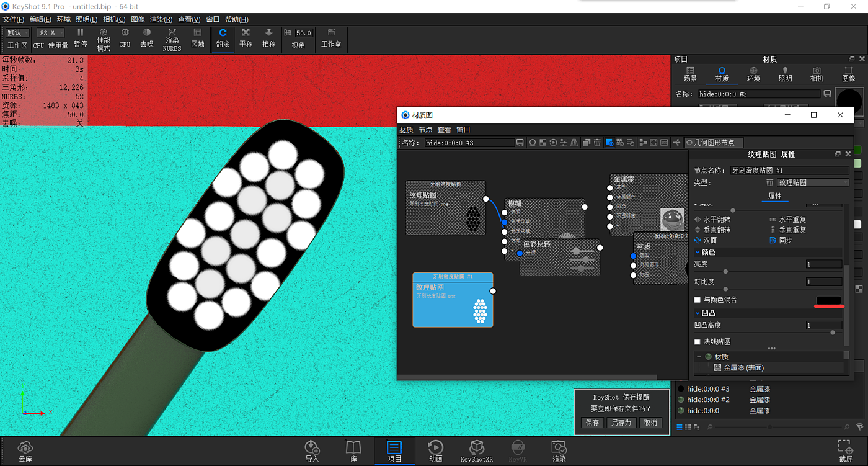Screen dimensions: 868x466
Task: Activate 区域 region render tool
Action: (x=198, y=38)
